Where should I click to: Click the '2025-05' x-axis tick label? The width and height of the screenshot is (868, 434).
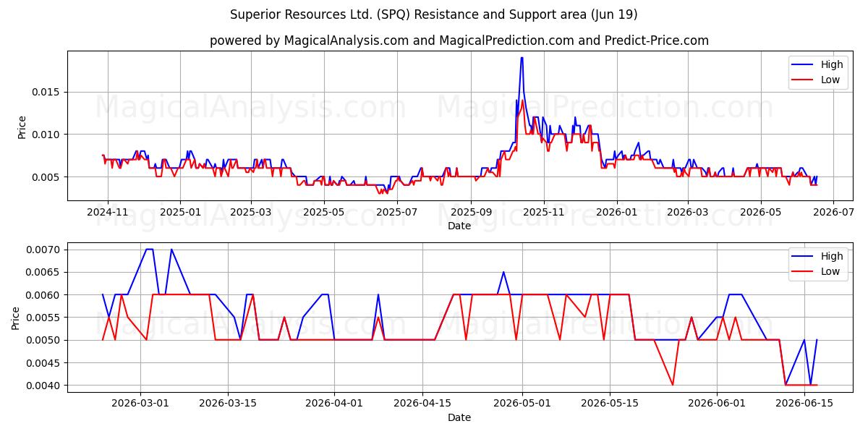tap(323, 212)
